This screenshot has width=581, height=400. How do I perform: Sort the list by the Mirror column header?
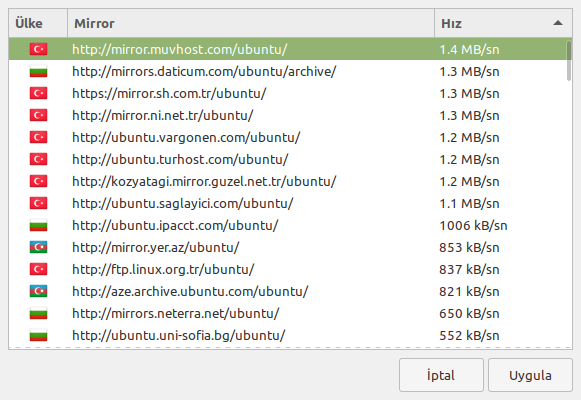(251, 23)
